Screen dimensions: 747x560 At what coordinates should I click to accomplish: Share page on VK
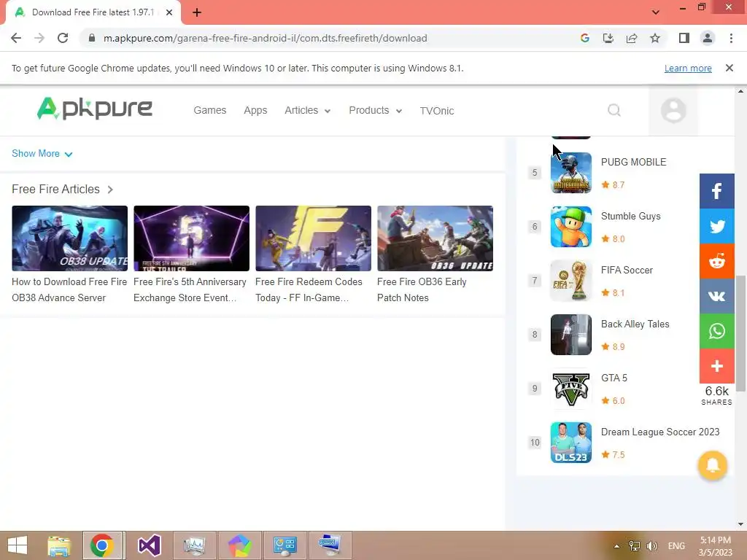[x=716, y=296]
